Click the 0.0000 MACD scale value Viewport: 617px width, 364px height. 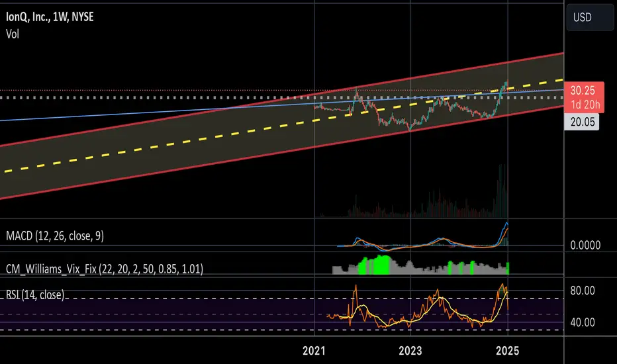click(x=585, y=245)
